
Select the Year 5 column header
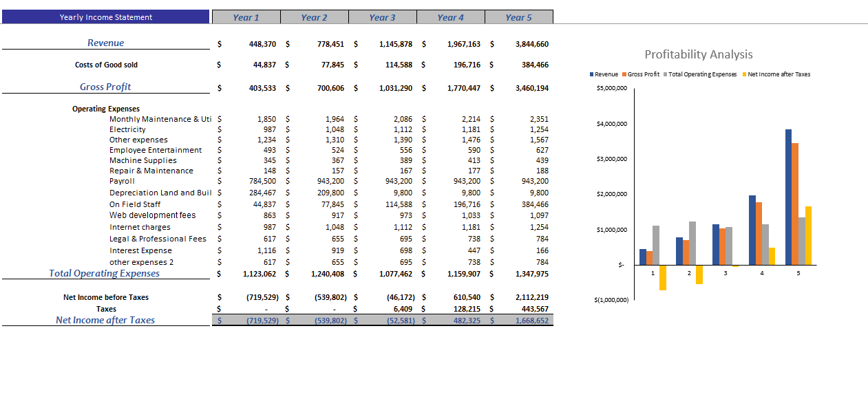(x=518, y=16)
